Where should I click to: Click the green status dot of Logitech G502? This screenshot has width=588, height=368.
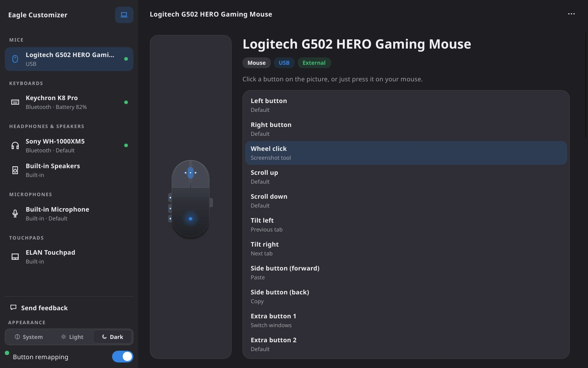126,59
